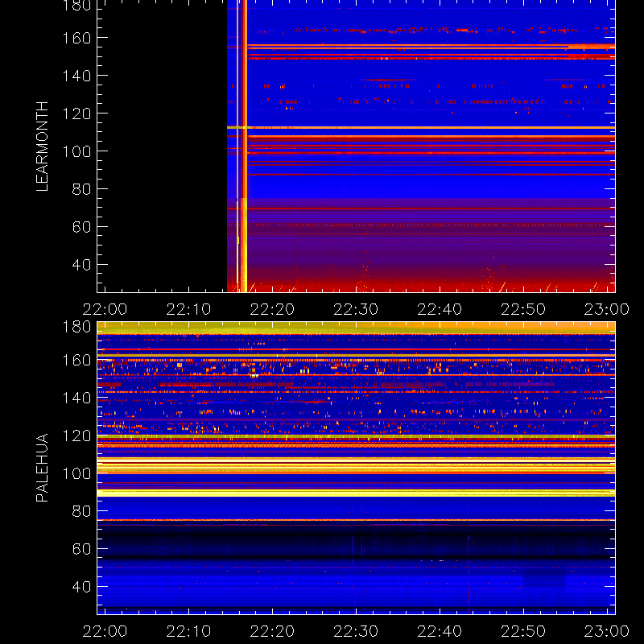Viewport: 644px width, 644px height.
Task: Select the 100 tick on LEARMONTH axis
Action: coord(76,151)
